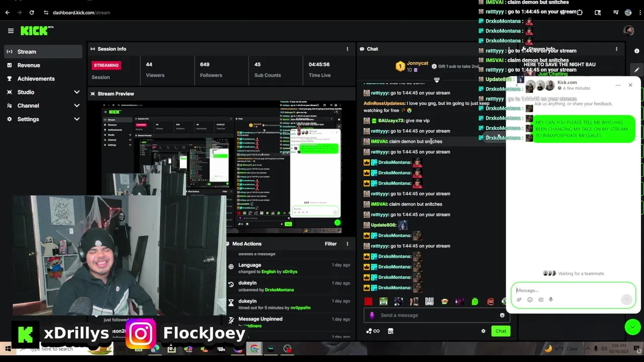Viewport: 644px width, 362px height.
Task: Minimize support chat with the green chevron
Action: pos(632,327)
